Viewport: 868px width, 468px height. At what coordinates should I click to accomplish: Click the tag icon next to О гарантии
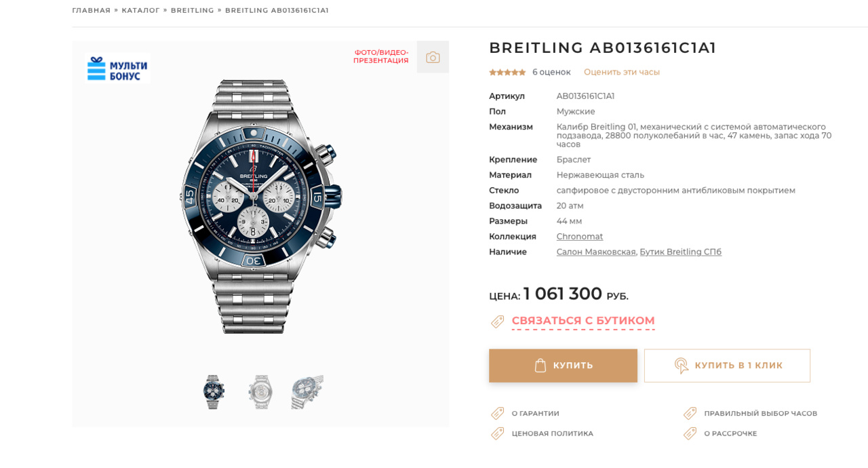498,413
